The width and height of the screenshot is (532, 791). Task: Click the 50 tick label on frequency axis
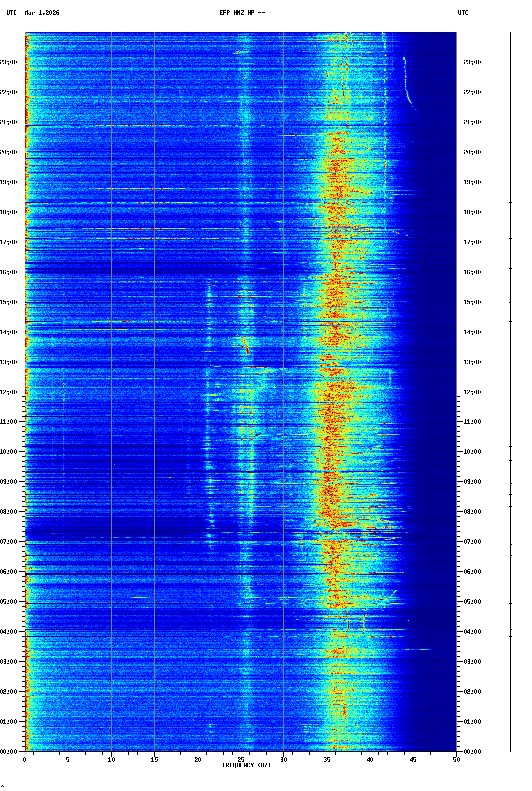point(456,760)
